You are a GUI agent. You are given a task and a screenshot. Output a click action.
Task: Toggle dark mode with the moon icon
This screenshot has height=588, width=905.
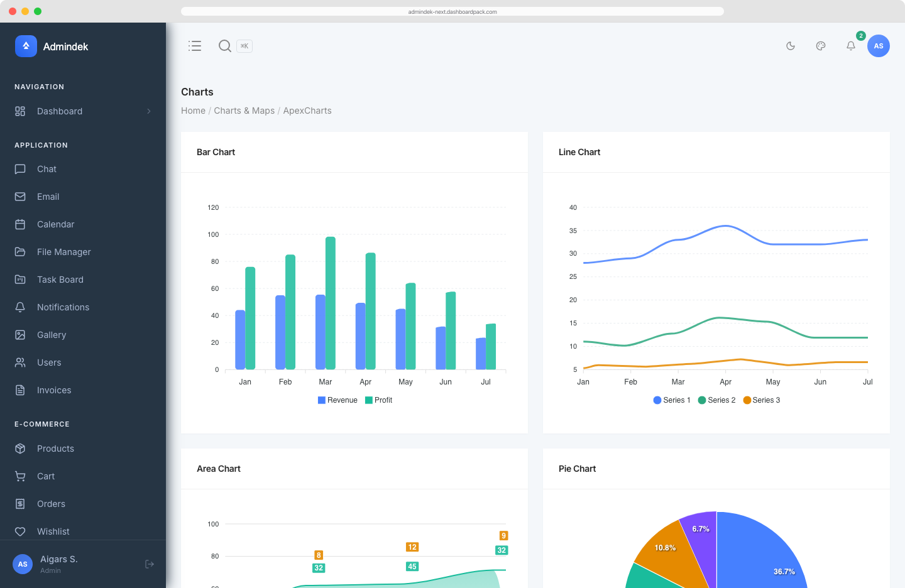click(790, 46)
